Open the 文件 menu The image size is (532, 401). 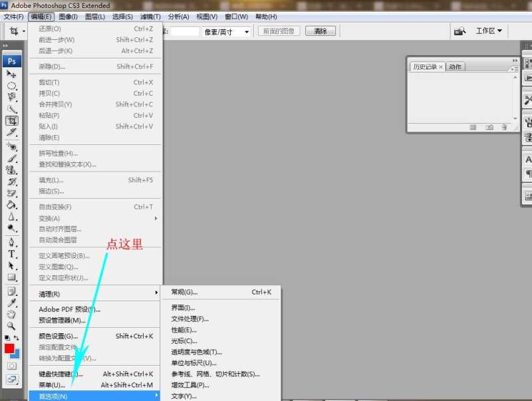tap(13, 17)
